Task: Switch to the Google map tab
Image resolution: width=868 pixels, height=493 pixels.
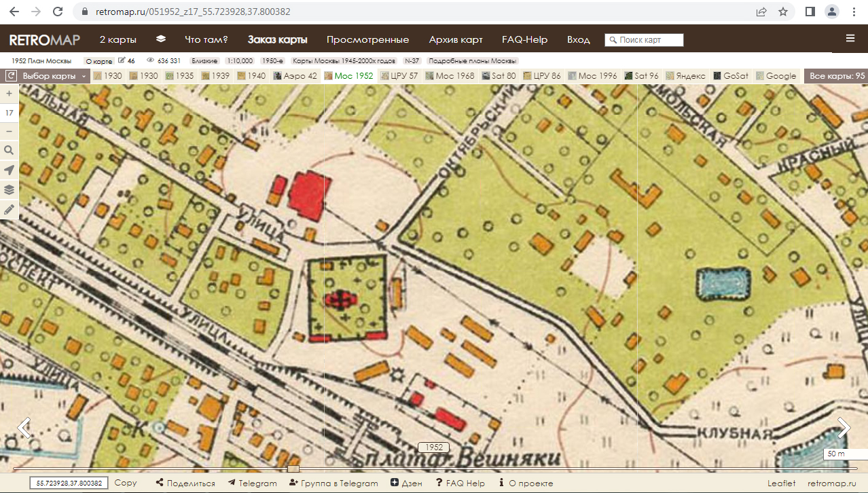Action: point(776,76)
